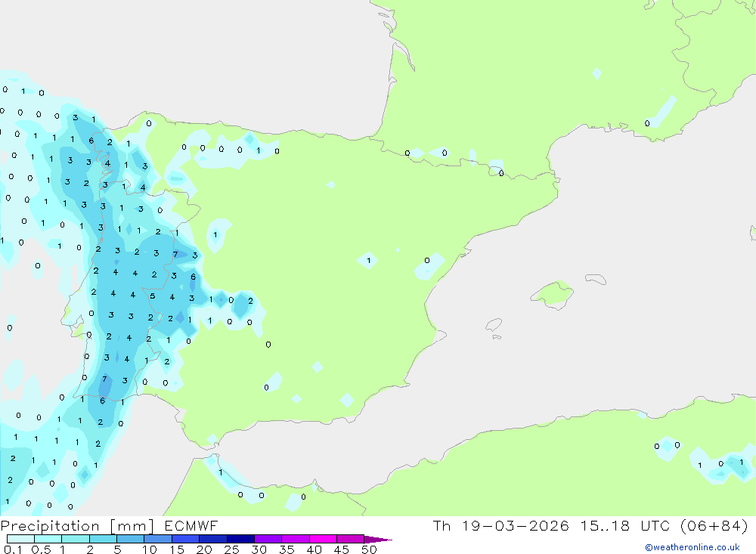Click the "1" value on Morocco's north coast
Viewport: 756px width, 554px height.
click(x=220, y=472)
